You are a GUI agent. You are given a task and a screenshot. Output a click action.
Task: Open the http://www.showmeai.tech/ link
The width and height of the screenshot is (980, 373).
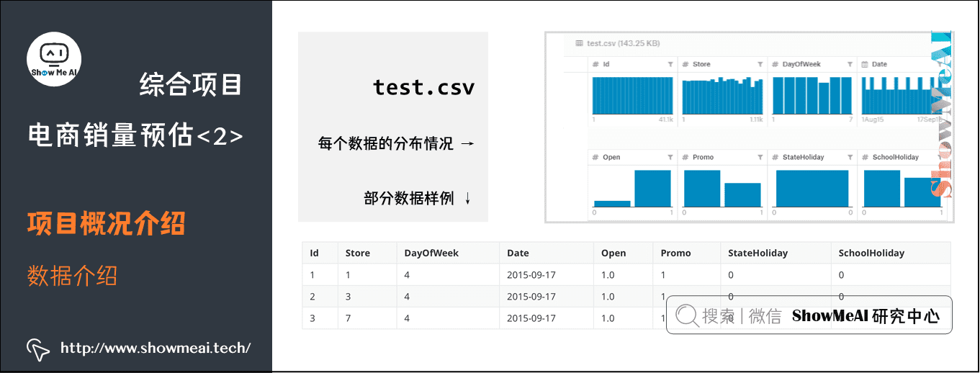point(156,349)
